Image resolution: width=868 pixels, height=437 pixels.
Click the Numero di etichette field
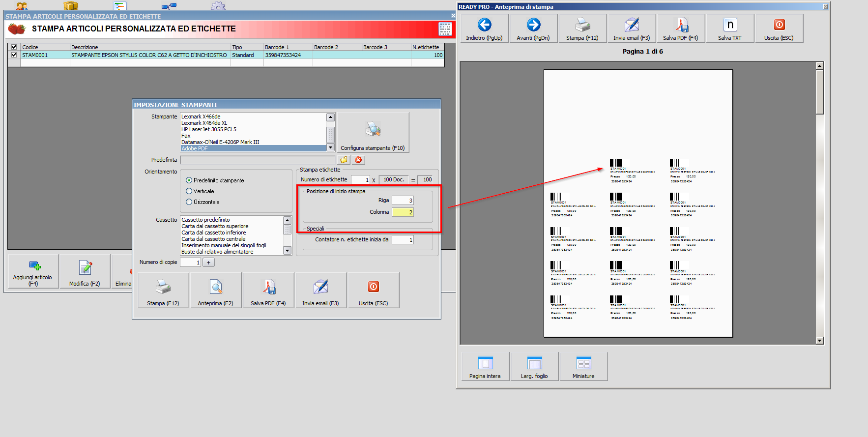pyautogui.click(x=360, y=180)
